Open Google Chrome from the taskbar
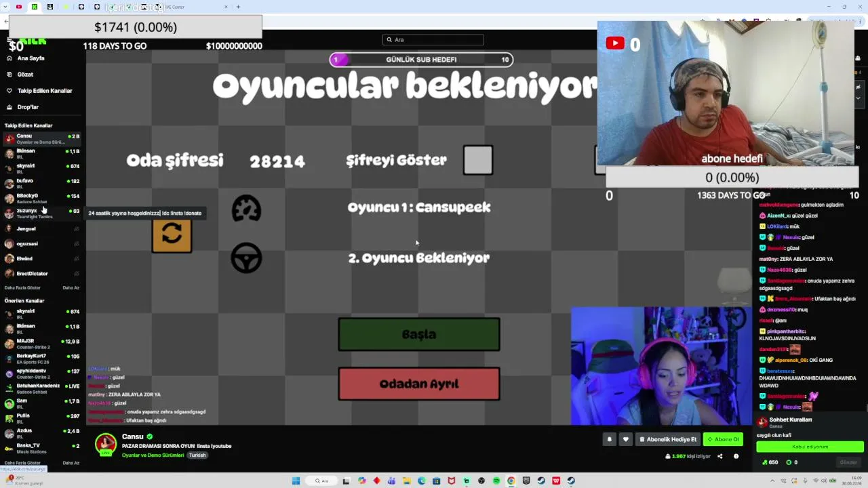This screenshot has width=868, height=488. click(511, 481)
